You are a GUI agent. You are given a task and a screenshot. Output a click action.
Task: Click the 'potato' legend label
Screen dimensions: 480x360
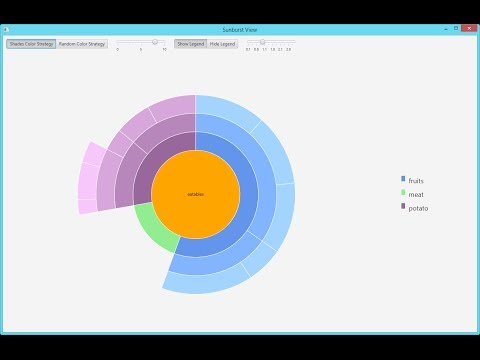[418, 208]
